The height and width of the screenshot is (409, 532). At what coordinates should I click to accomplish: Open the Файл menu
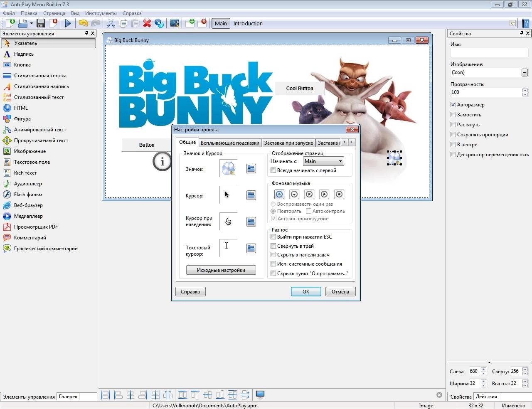[x=9, y=13]
